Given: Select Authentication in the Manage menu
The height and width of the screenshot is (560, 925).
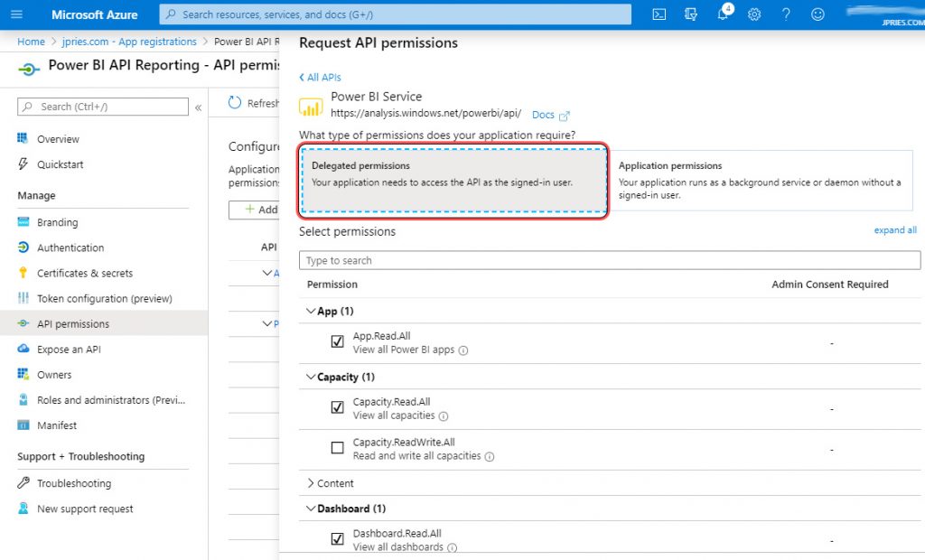Looking at the screenshot, I should coord(70,247).
